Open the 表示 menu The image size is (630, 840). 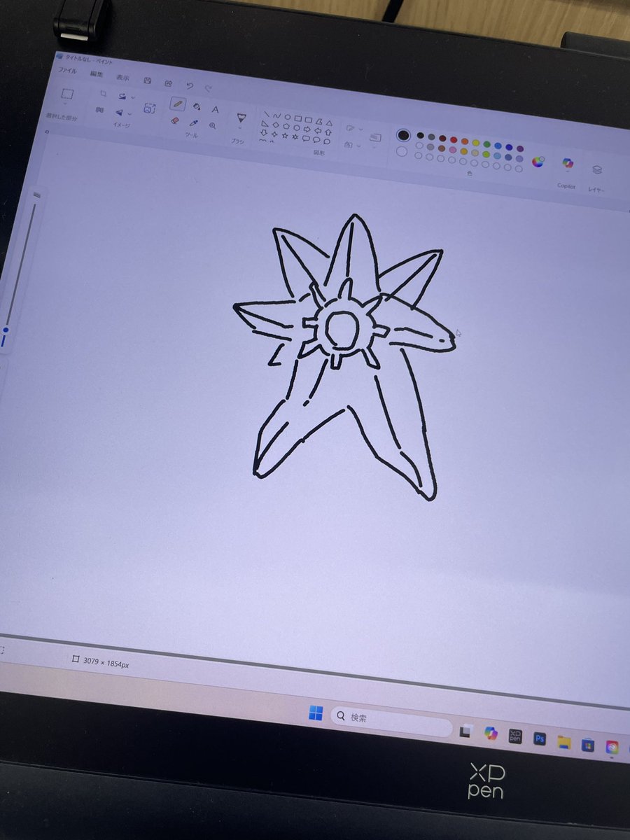[x=122, y=78]
